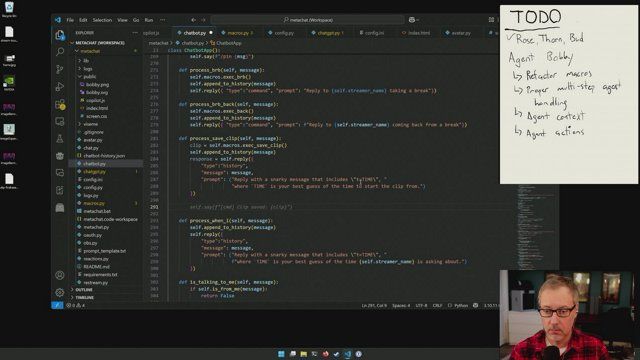This screenshot has height=360, width=640.
Task: Expand the OUTLINE section
Action: (x=84, y=289)
